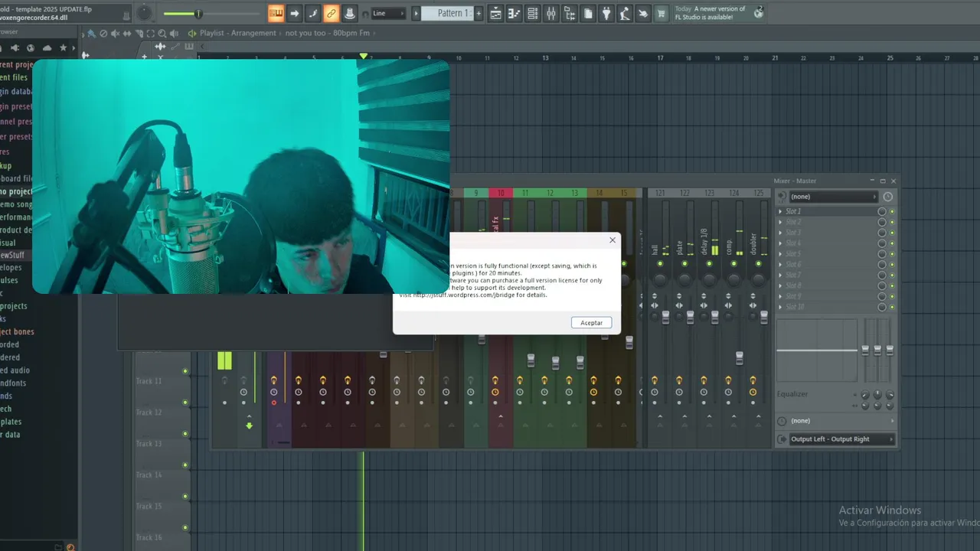This screenshot has width=980, height=551.
Task: Mute the doubler mixer track
Action: point(758,264)
